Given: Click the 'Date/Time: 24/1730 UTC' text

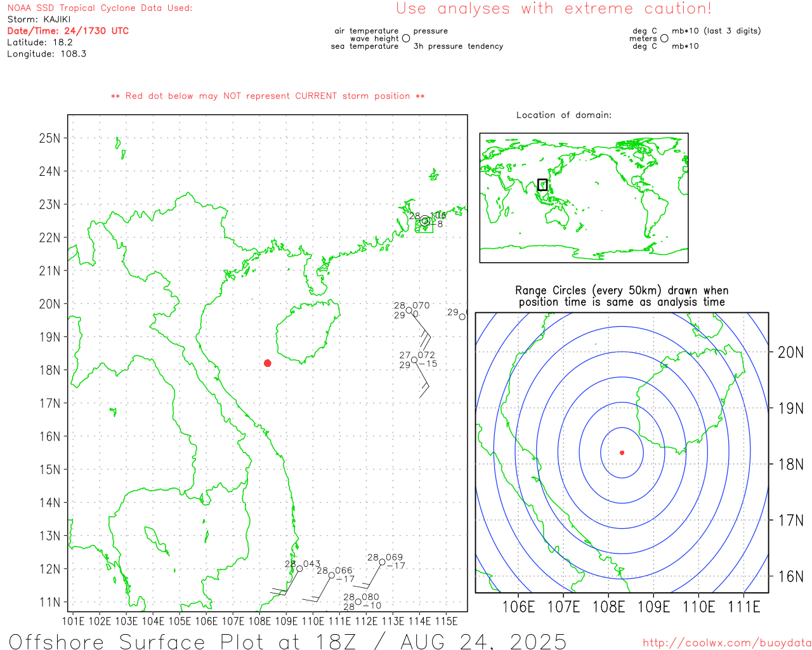Looking at the screenshot, I should click(68, 30).
